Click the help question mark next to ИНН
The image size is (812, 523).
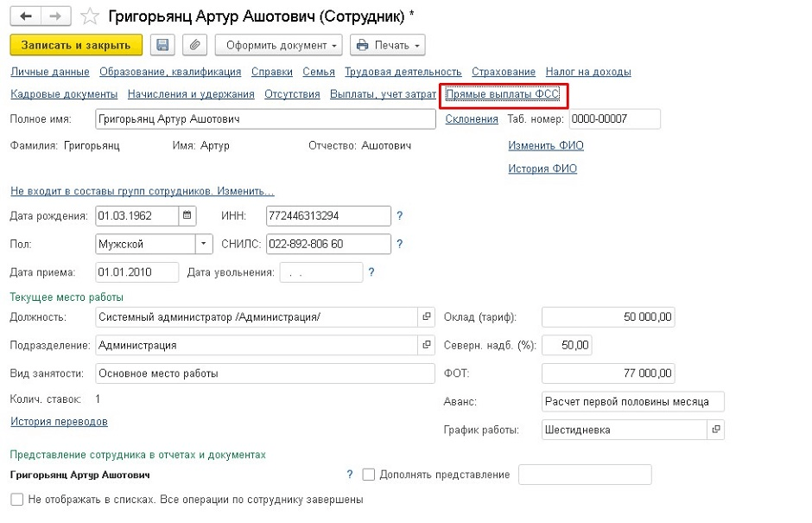tap(399, 215)
